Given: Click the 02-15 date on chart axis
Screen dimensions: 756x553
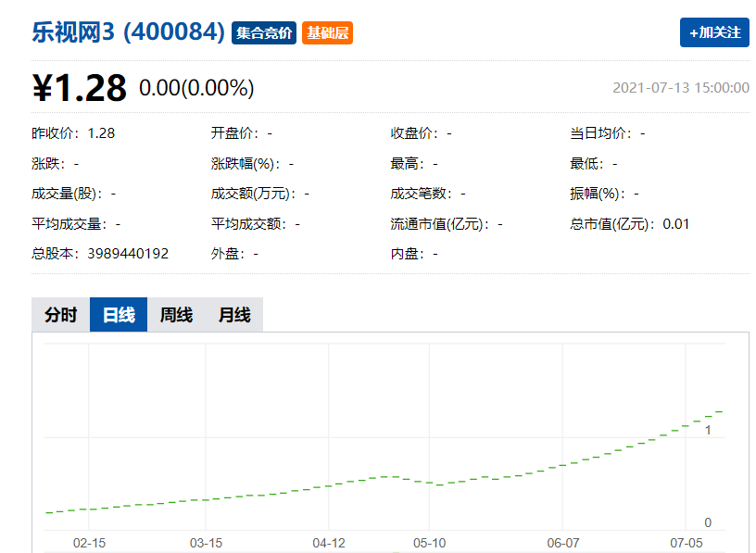Looking at the screenshot, I should 89,543.
